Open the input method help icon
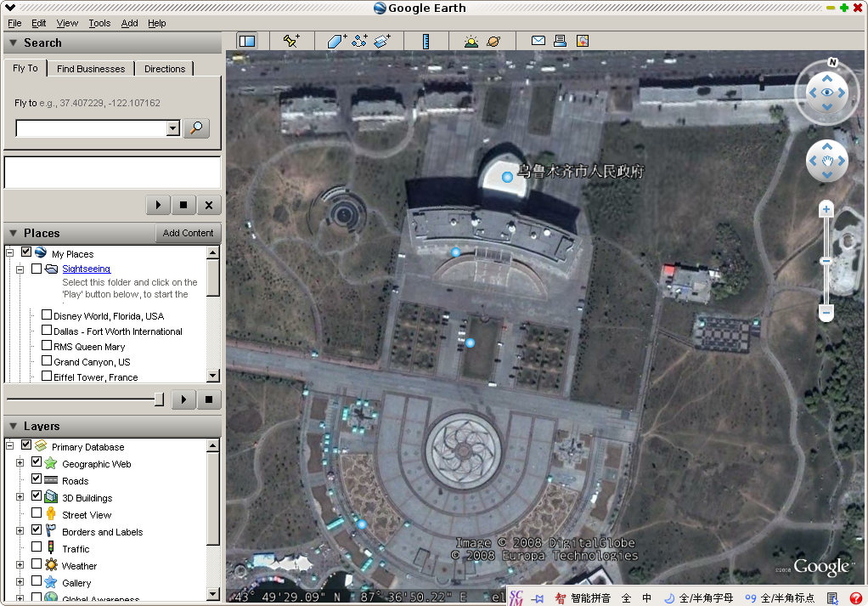 pos(855,598)
